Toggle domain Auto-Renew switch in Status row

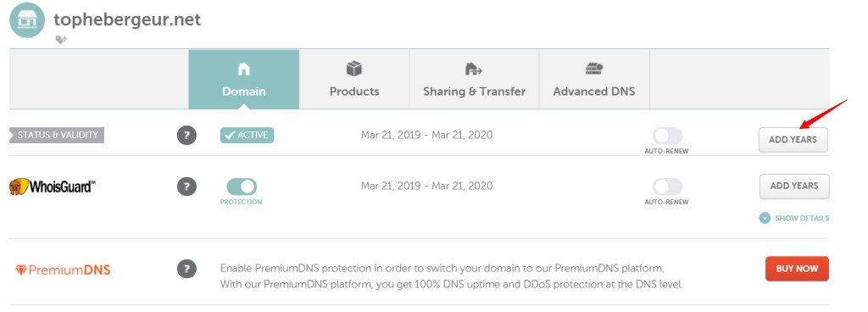coord(666,136)
